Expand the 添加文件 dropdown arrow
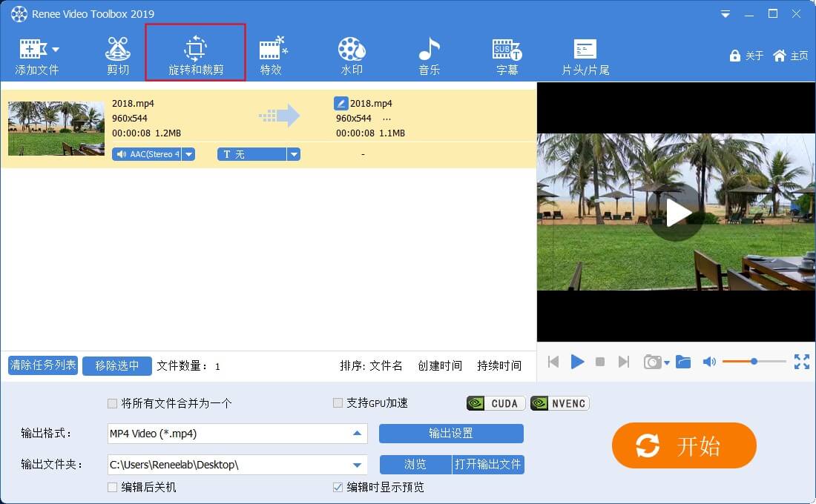Viewport: 816px width, 504px height. point(56,50)
